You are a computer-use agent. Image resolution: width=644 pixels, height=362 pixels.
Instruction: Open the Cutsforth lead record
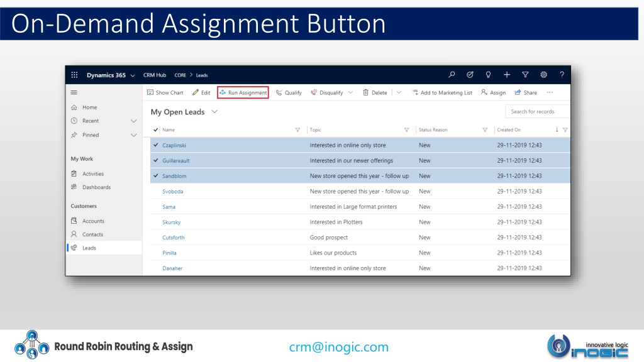[174, 237]
